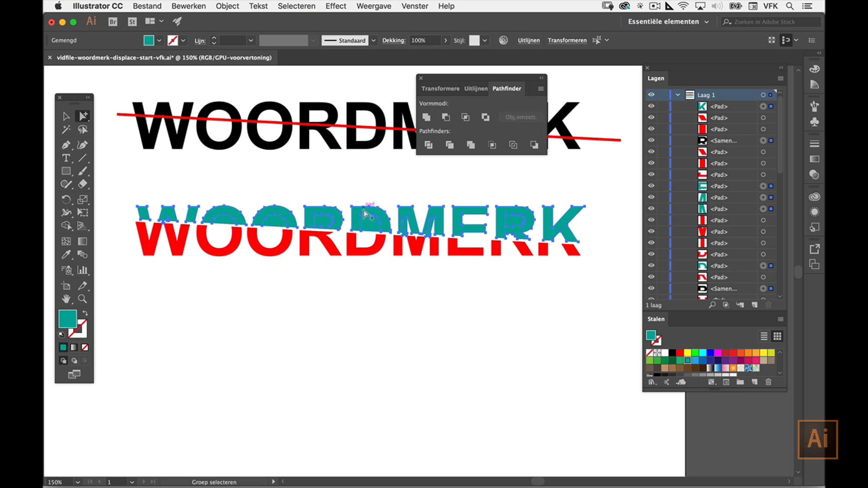The width and height of the screenshot is (868, 488).
Task: Select the Pen tool in toolbox
Action: point(66,145)
